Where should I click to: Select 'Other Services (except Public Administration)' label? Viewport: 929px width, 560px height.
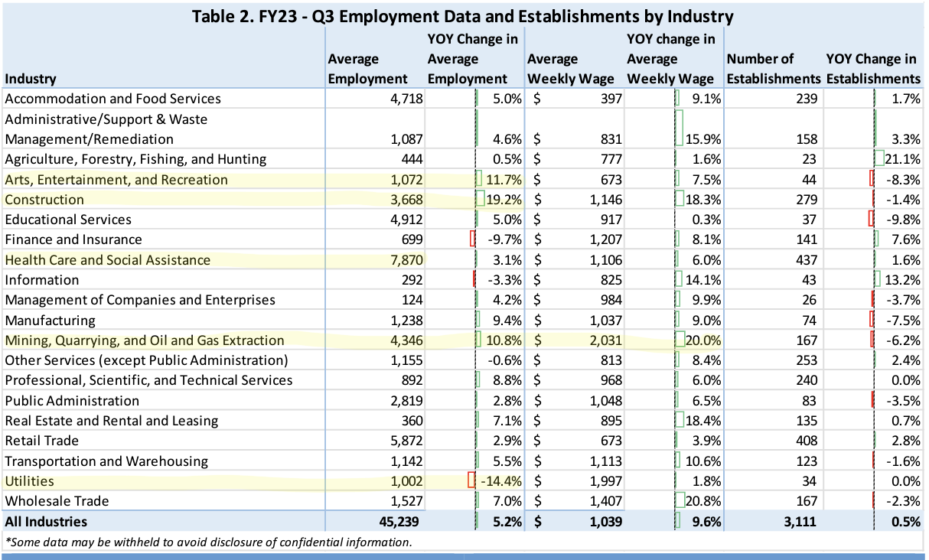[146, 360]
